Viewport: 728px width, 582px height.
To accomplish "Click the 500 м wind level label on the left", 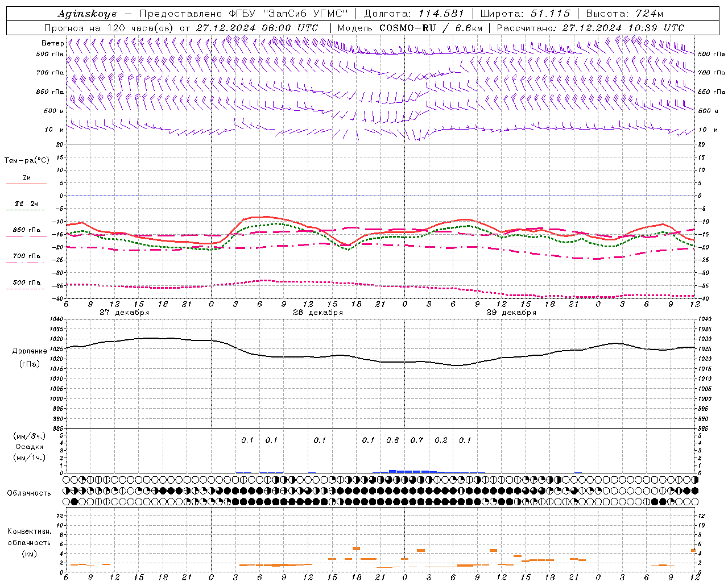I will (x=54, y=111).
